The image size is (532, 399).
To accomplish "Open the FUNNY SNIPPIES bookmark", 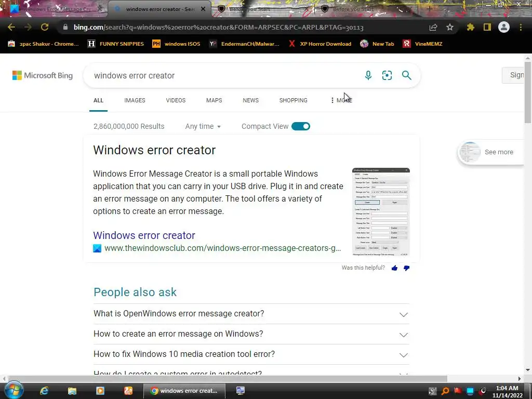I will 116,44.
